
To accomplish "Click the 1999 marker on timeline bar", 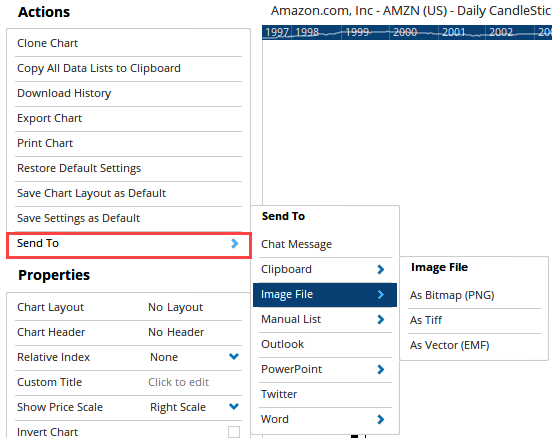I will click(357, 32).
